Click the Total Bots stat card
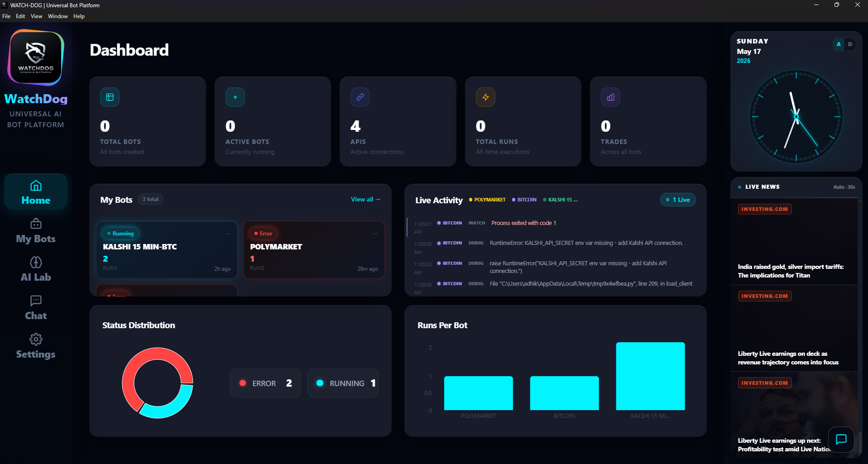Screen dimensions: 868x464 click(148, 121)
